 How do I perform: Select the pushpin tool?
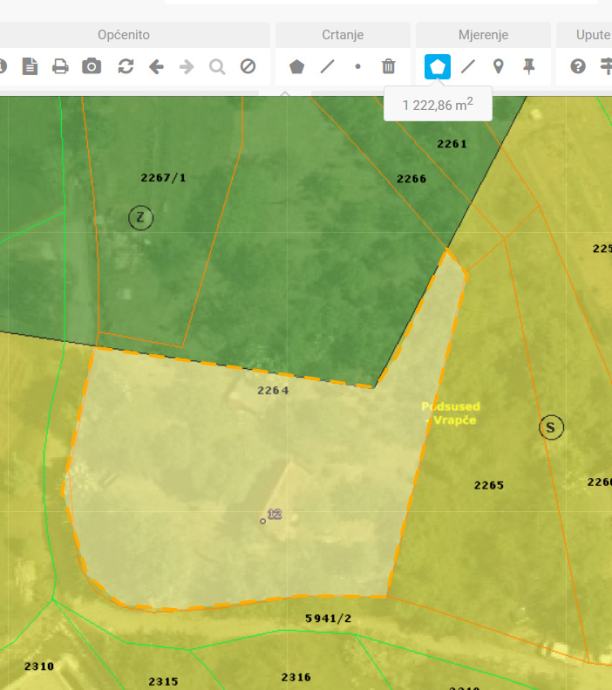(529, 67)
